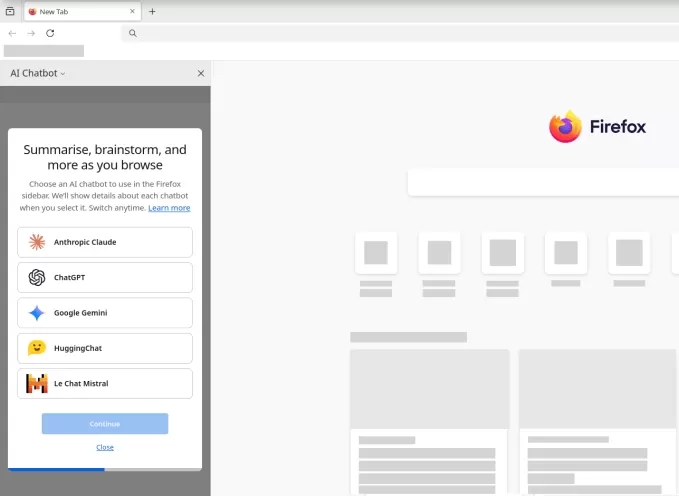Open the Firefox View tab list icon

click(x=10, y=11)
